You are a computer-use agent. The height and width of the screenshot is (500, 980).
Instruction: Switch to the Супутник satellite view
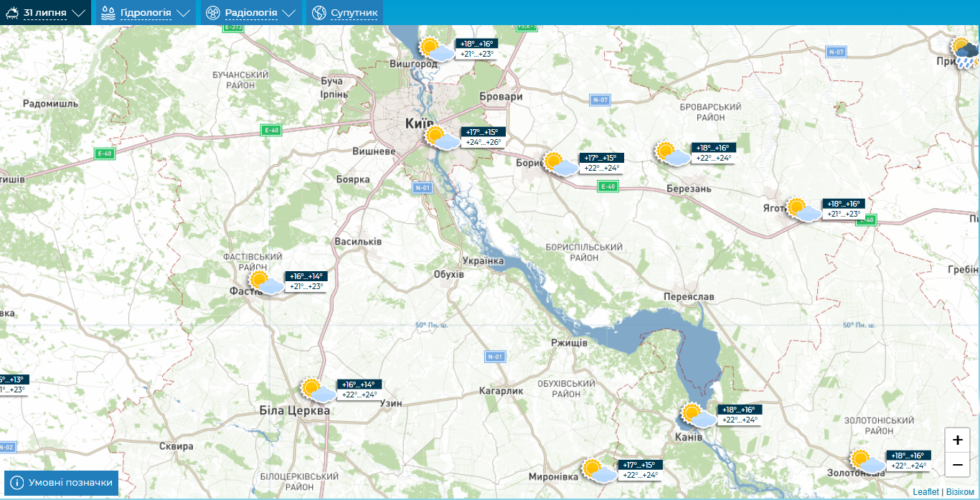pyautogui.click(x=346, y=13)
